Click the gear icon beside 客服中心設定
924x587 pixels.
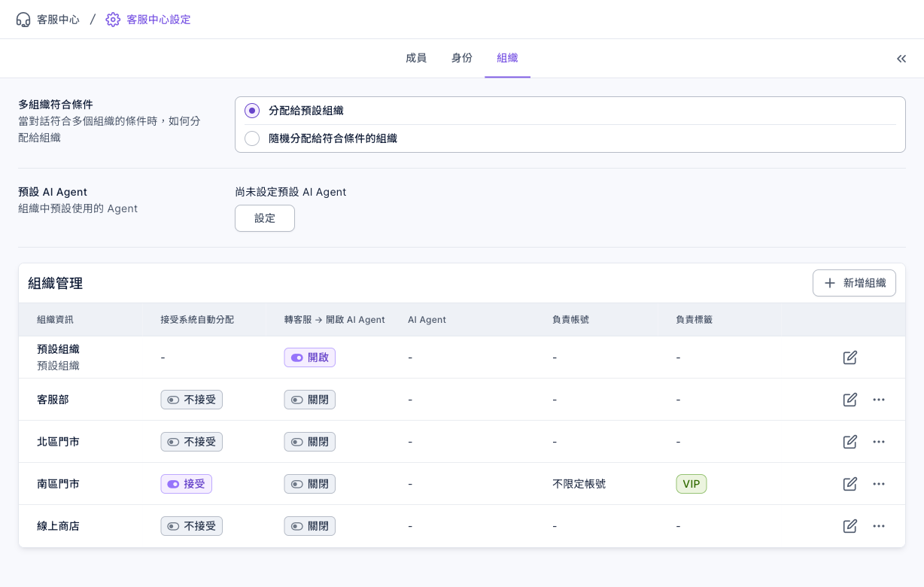[x=113, y=20]
